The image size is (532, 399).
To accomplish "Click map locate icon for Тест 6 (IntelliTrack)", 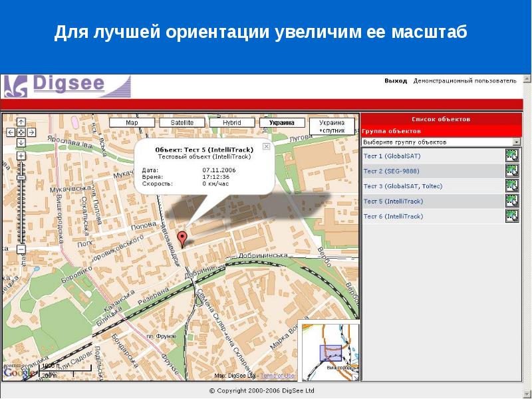I will [511, 216].
